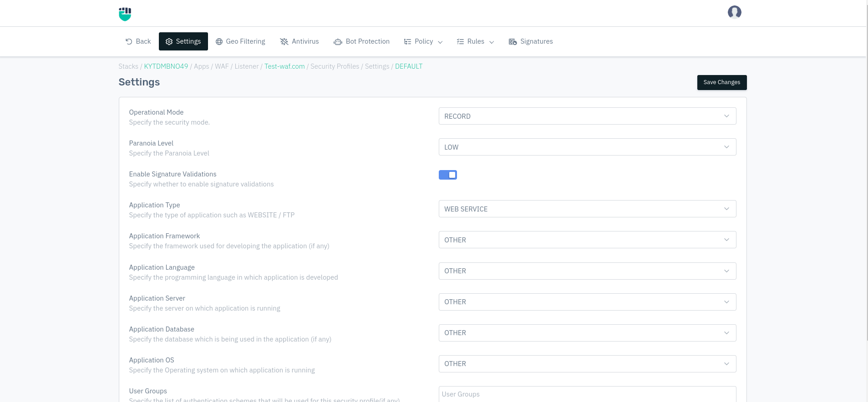This screenshot has height=402, width=868.
Task: Toggle Enable Signature Validations switch
Action: (448, 175)
